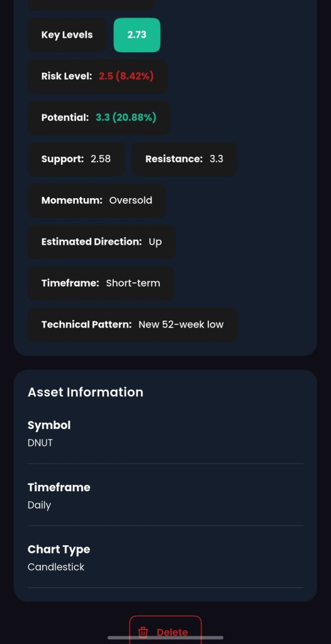The image size is (331, 644).
Task: Select the Symbol field label
Action: (49, 426)
